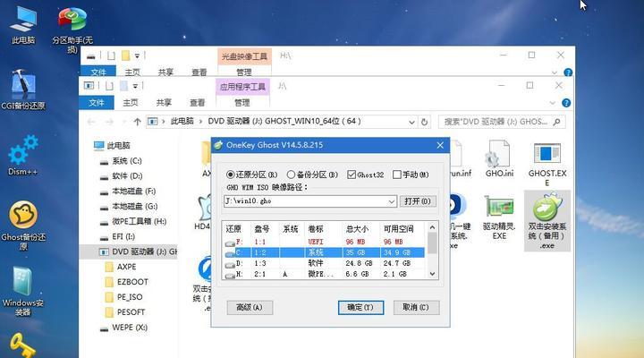Image resolution: width=644 pixels, height=358 pixels.
Task: Expand the ribbon in J:\ window
Action: pyautogui.click(x=553, y=103)
